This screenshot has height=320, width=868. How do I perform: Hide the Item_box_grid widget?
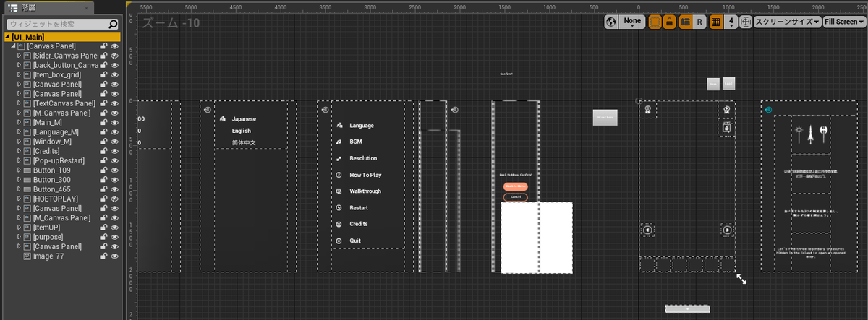pos(114,74)
